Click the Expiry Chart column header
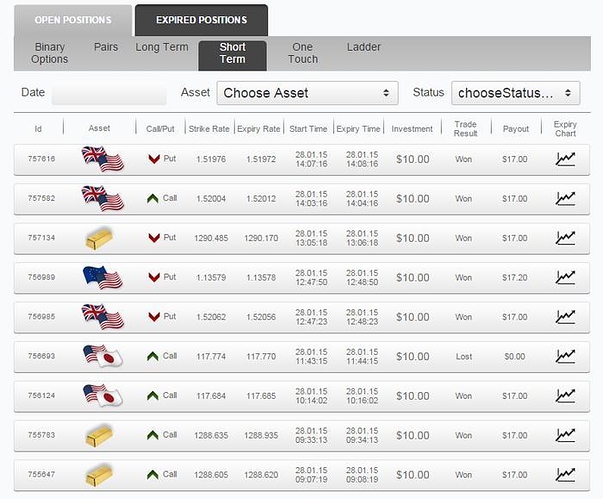Image resolution: width=603 pixels, height=499 pixels. tap(565, 129)
